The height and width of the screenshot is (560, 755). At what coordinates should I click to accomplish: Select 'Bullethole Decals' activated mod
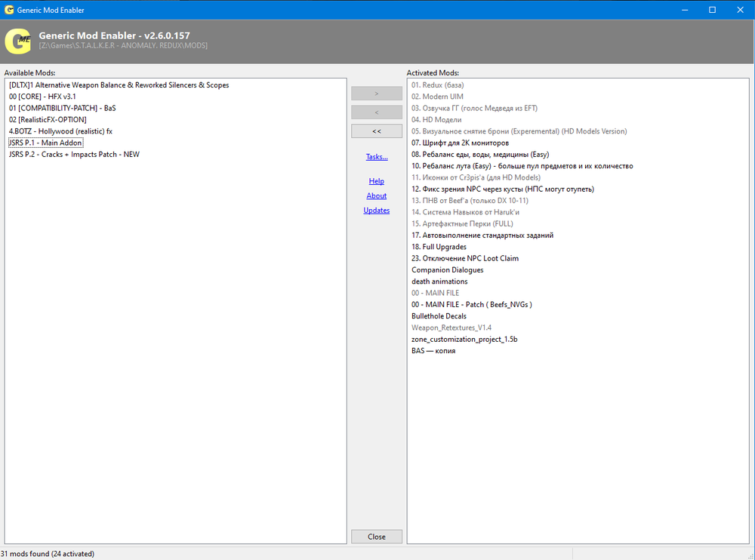(439, 316)
